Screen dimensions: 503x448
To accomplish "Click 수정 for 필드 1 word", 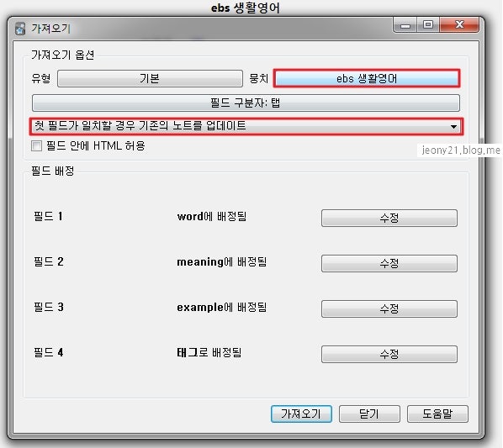I will coord(389,218).
